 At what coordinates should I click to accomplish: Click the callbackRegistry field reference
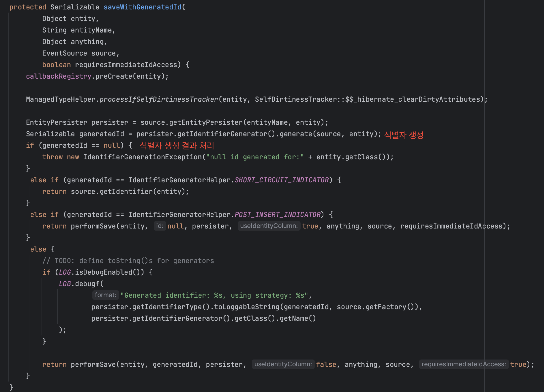tap(58, 76)
